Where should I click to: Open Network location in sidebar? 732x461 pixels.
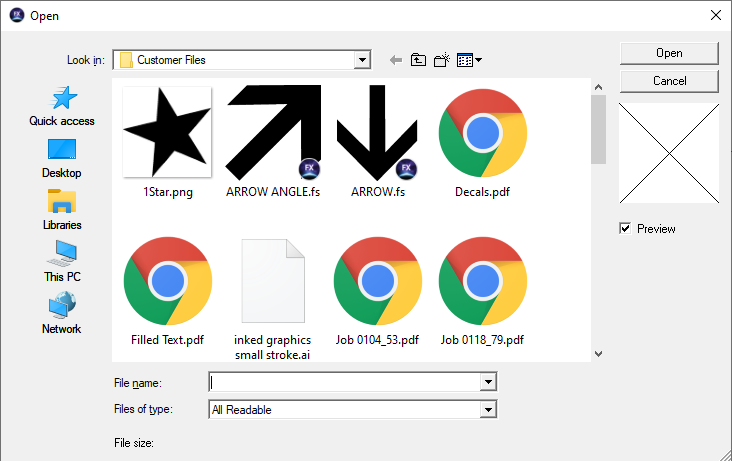(x=62, y=313)
